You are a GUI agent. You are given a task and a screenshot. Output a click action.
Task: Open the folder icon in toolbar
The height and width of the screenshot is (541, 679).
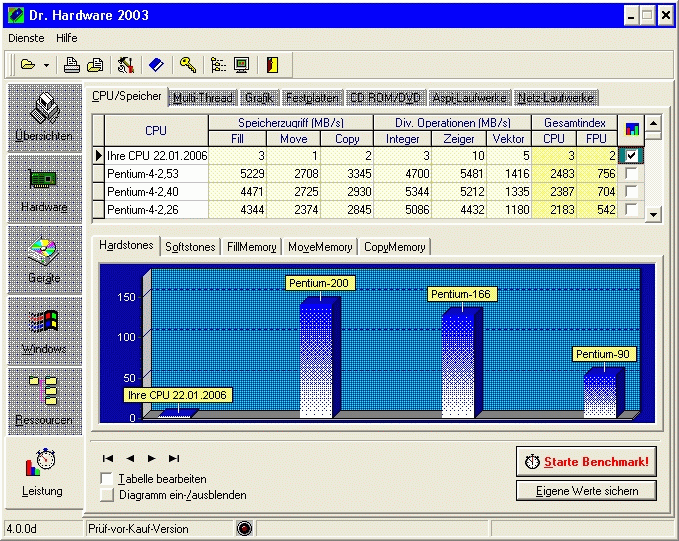tap(28, 65)
